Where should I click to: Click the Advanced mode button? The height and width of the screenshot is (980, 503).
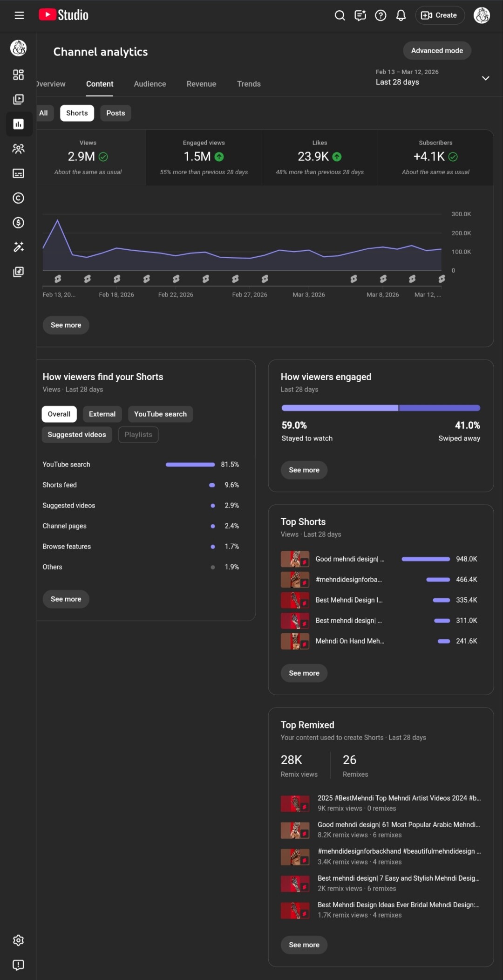tap(436, 50)
